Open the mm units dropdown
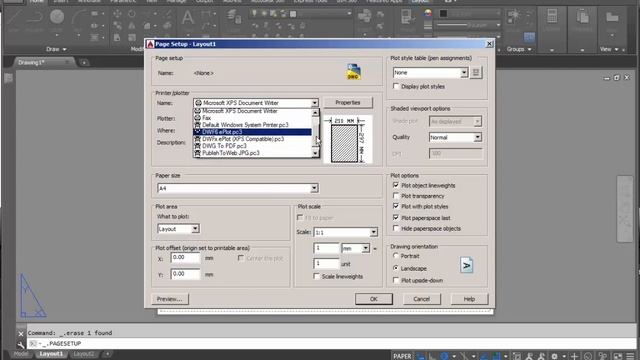The width and height of the screenshot is (640, 360). tap(365, 248)
